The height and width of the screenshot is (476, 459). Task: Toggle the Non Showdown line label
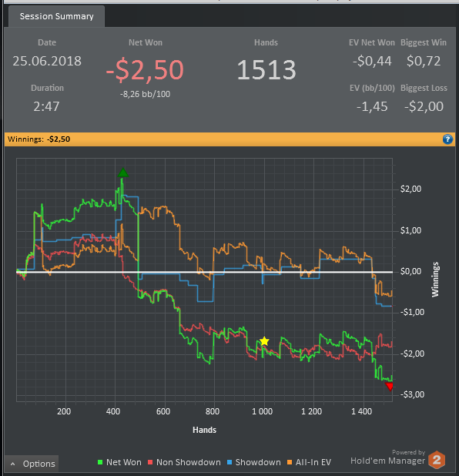pos(189,462)
